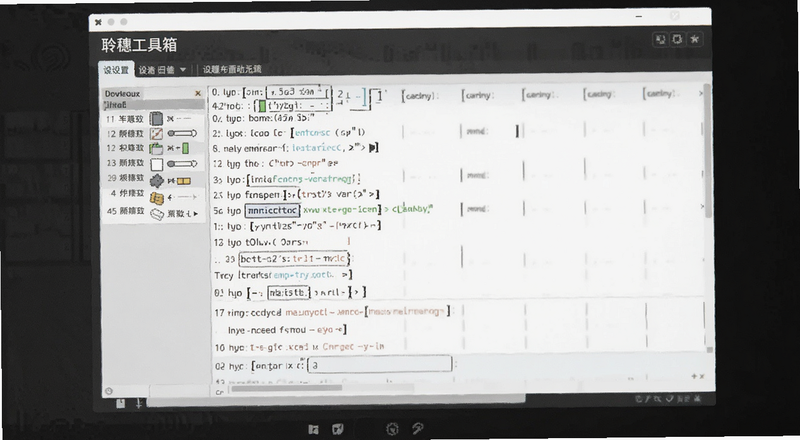The height and width of the screenshot is (440, 800).
Task: Pick the green swatch next to the folder icon
Action: (x=186, y=149)
